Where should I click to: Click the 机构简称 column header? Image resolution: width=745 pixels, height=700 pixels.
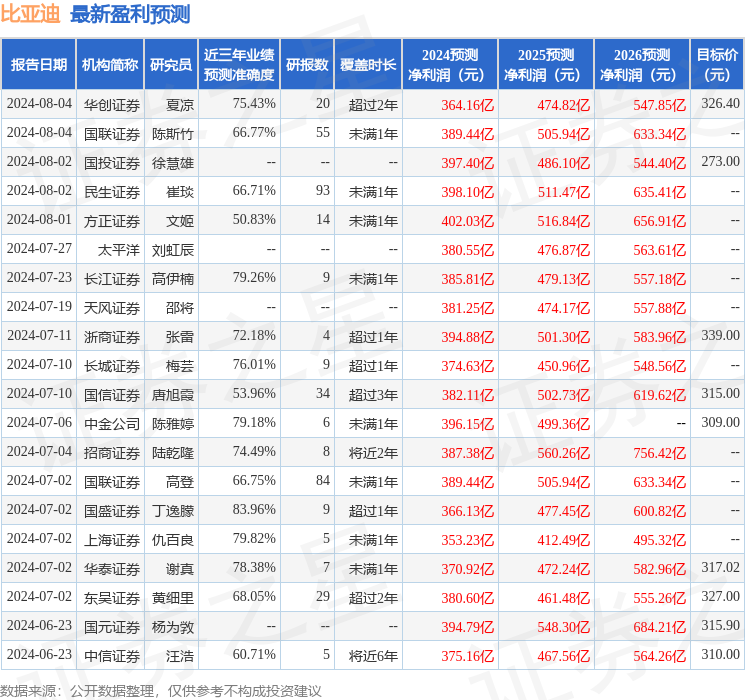110,65
